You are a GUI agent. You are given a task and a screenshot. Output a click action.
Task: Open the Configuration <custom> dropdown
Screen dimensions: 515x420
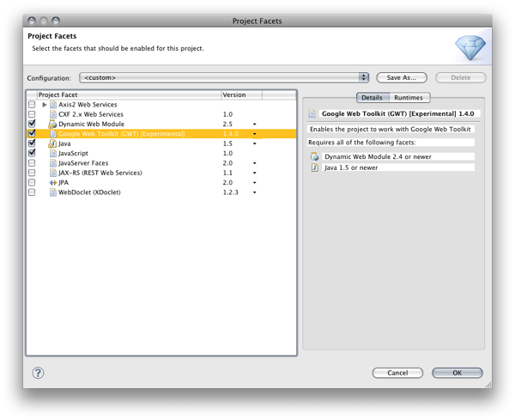[x=224, y=77]
